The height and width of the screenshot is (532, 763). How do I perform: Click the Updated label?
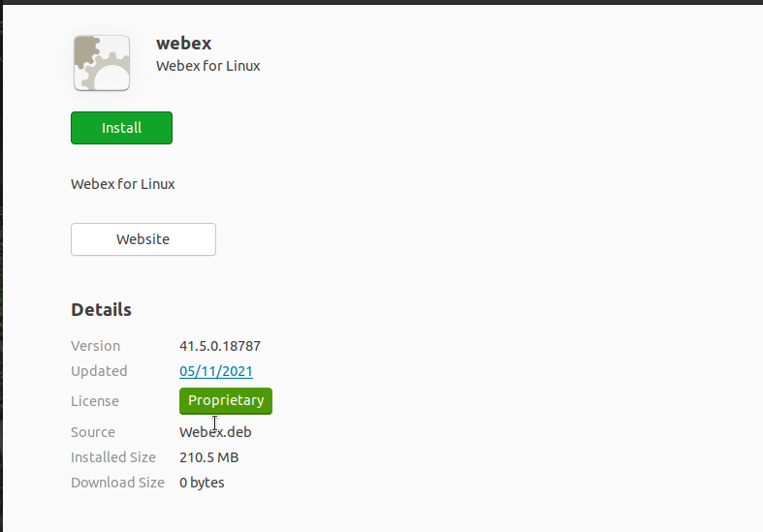point(99,371)
